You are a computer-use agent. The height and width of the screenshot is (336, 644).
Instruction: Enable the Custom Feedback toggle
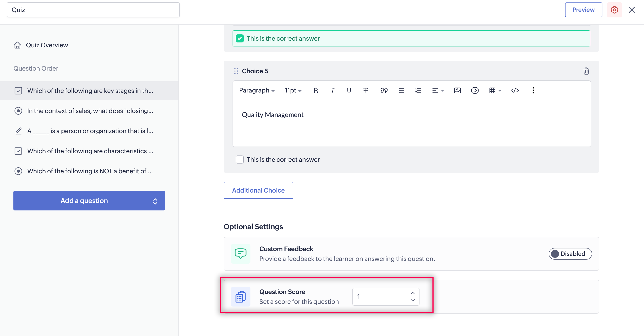[x=570, y=254]
